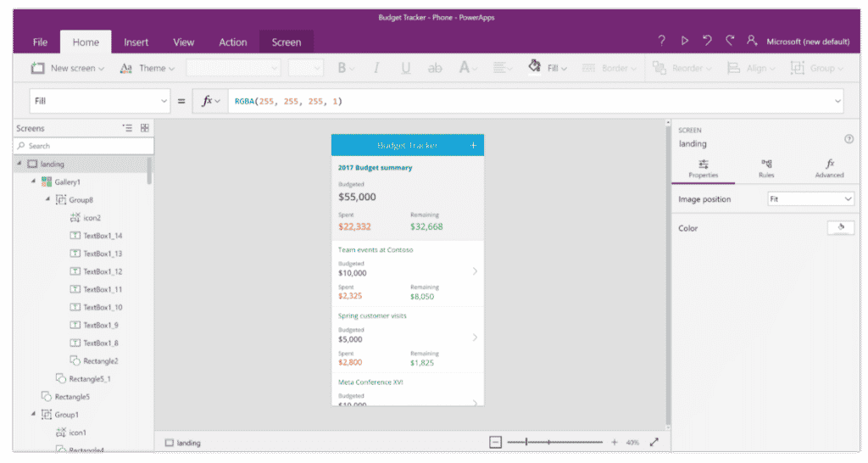Open the text alignment tool

(502, 68)
